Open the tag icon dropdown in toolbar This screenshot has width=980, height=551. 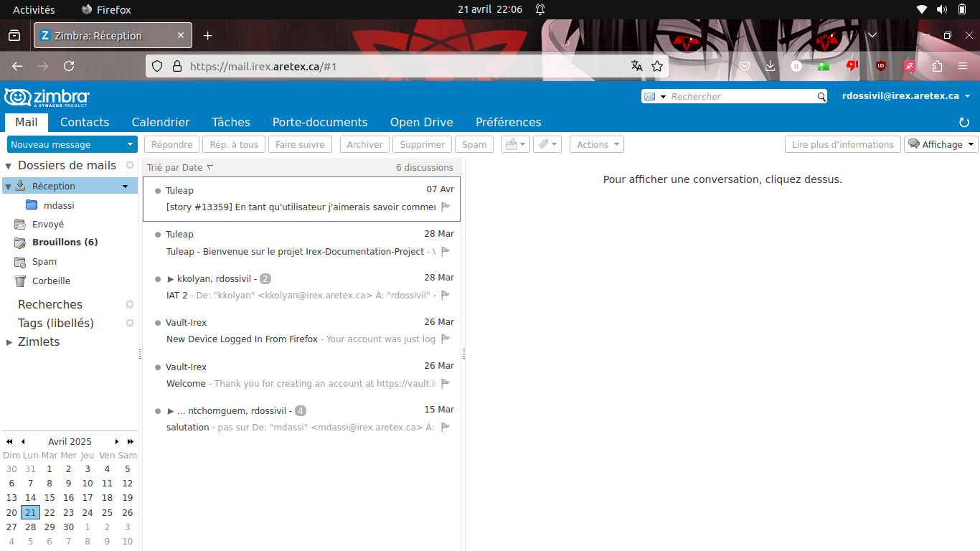547,144
